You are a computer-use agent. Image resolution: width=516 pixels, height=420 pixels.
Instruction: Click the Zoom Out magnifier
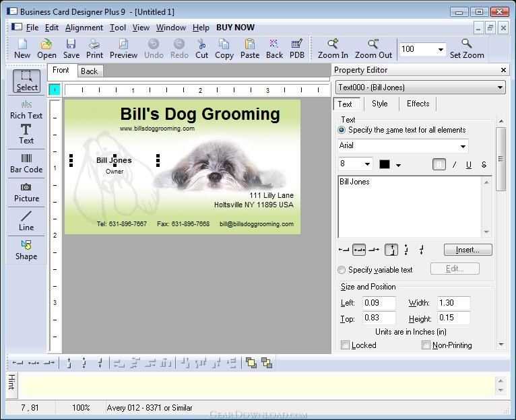pos(373,48)
